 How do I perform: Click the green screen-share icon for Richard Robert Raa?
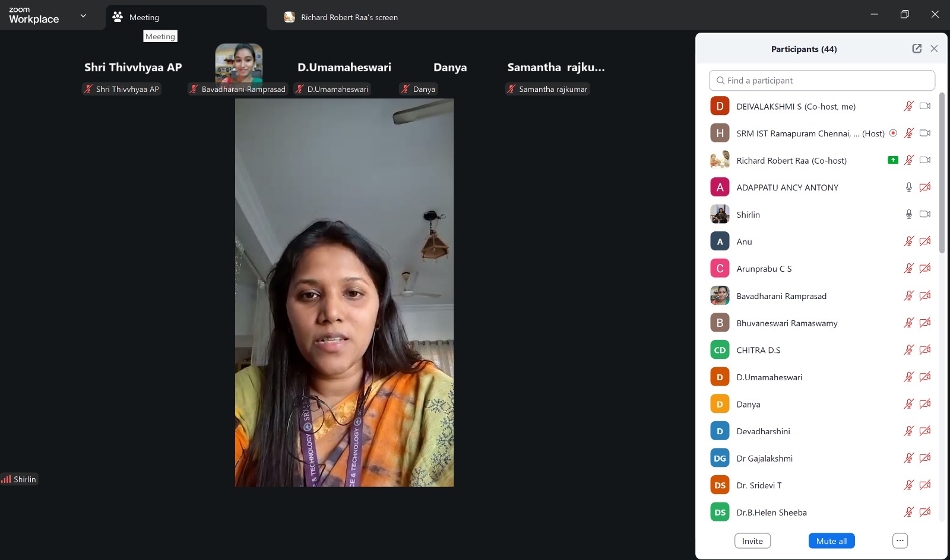(x=893, y=160)
